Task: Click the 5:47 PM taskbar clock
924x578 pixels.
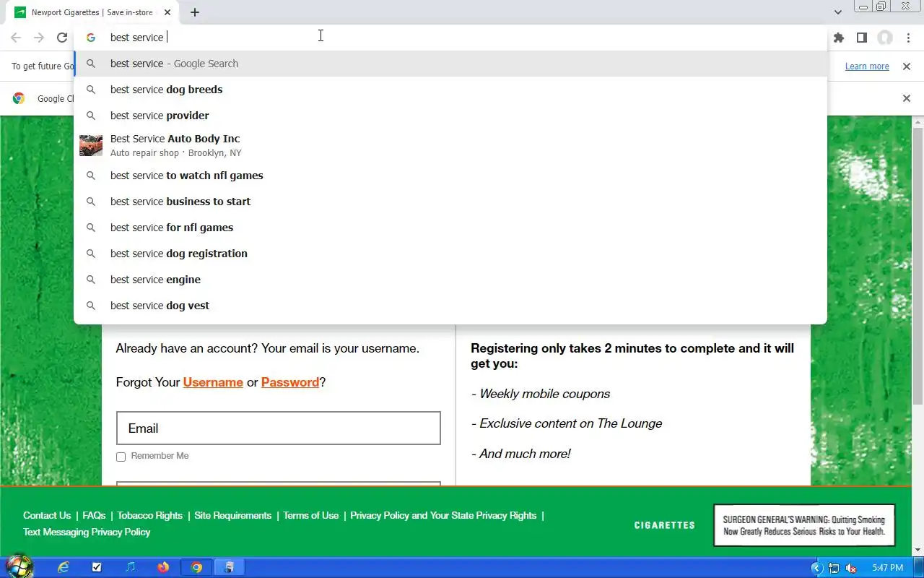Action: [888, 568]
